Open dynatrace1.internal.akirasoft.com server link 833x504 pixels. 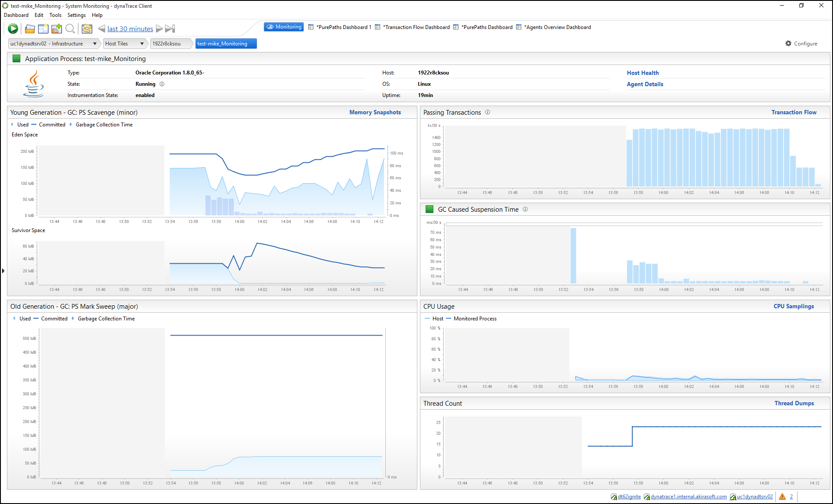point(688,497)
